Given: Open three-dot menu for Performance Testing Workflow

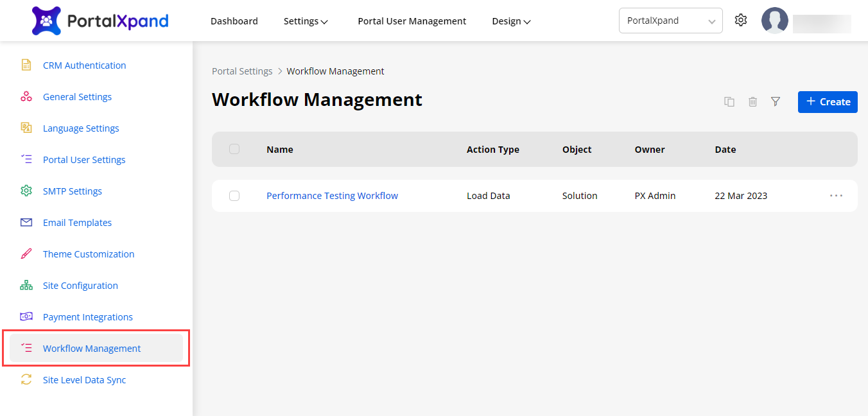Looking at the screenshot, I should pos(836,196).
